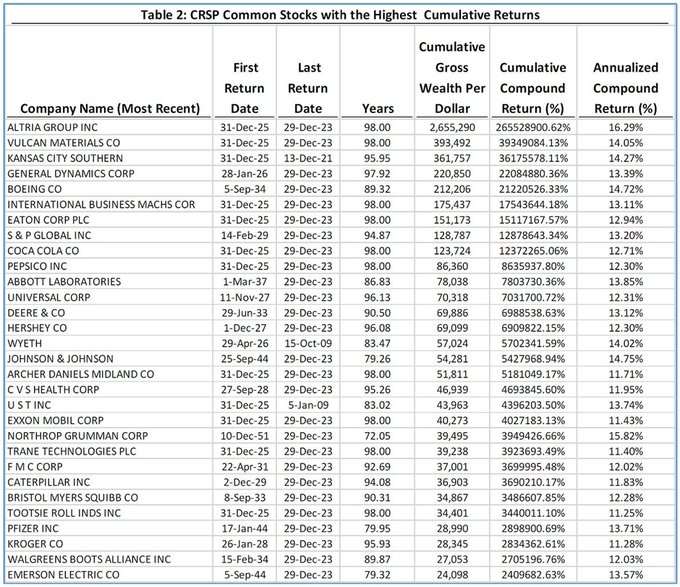Viewport: 680px width, 587px height.
Task: Click COCA COLA CO company name
Action: click(43, 251)
